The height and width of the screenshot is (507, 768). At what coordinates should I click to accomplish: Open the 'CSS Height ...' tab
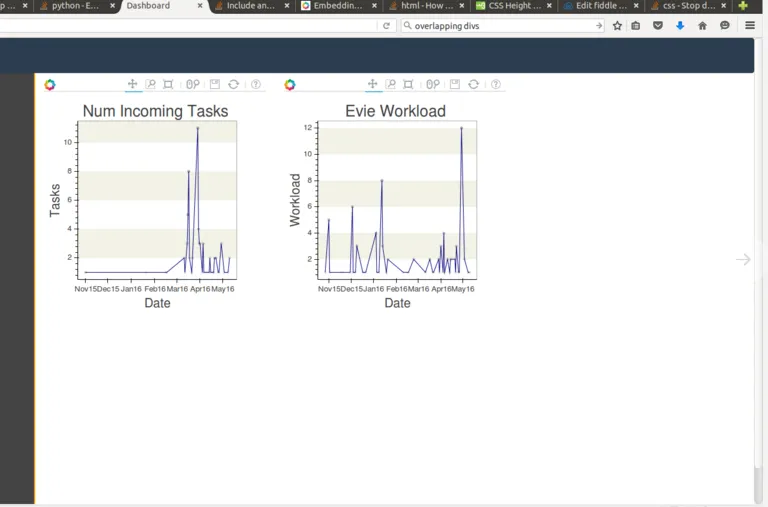pos(514,6)
